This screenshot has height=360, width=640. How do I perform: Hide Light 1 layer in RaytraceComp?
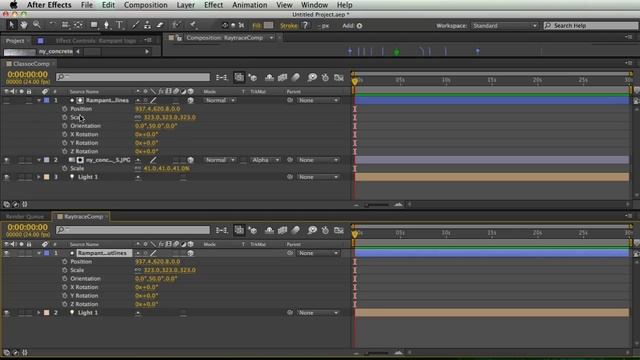7,313
